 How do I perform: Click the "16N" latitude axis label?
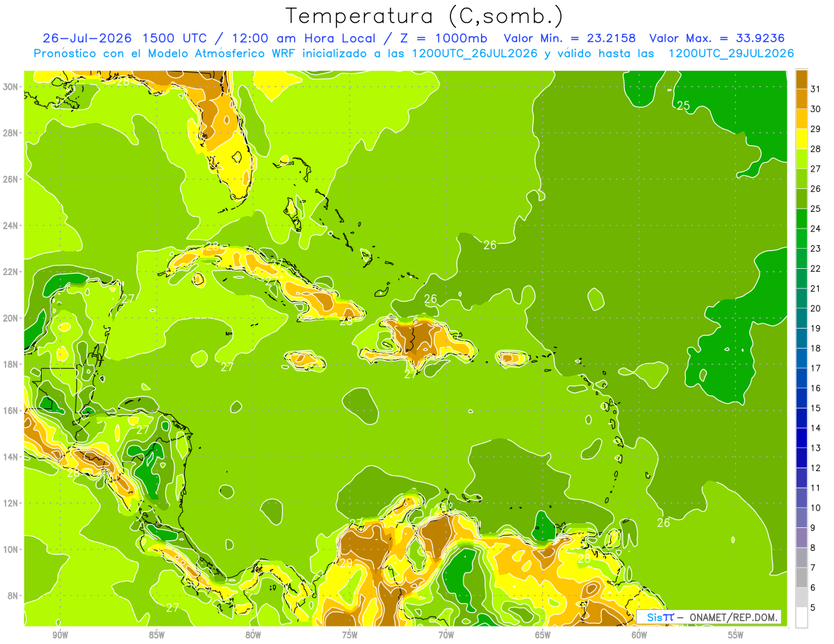tap(10, 411)
